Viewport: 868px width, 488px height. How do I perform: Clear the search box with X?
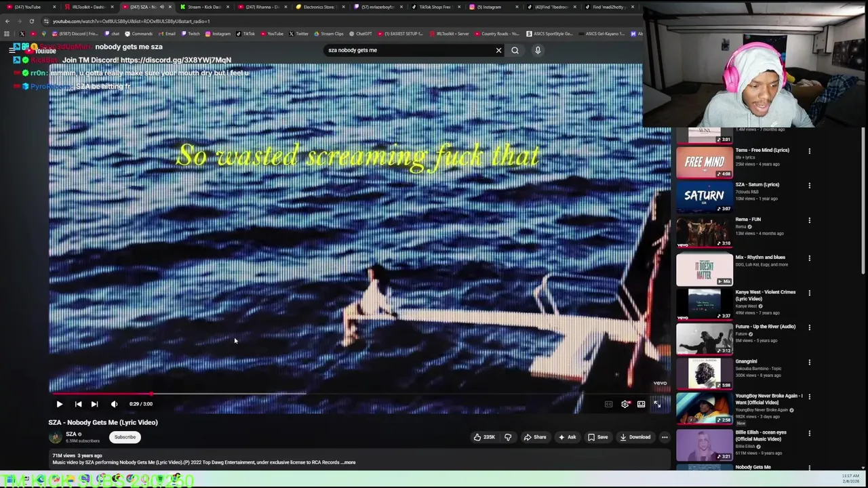(498, 50)
